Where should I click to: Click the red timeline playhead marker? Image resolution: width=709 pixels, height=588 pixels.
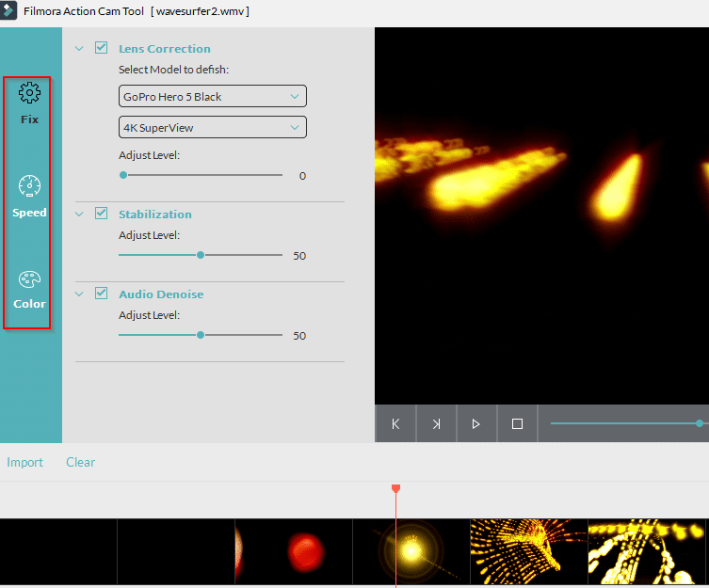pos(395,488)
